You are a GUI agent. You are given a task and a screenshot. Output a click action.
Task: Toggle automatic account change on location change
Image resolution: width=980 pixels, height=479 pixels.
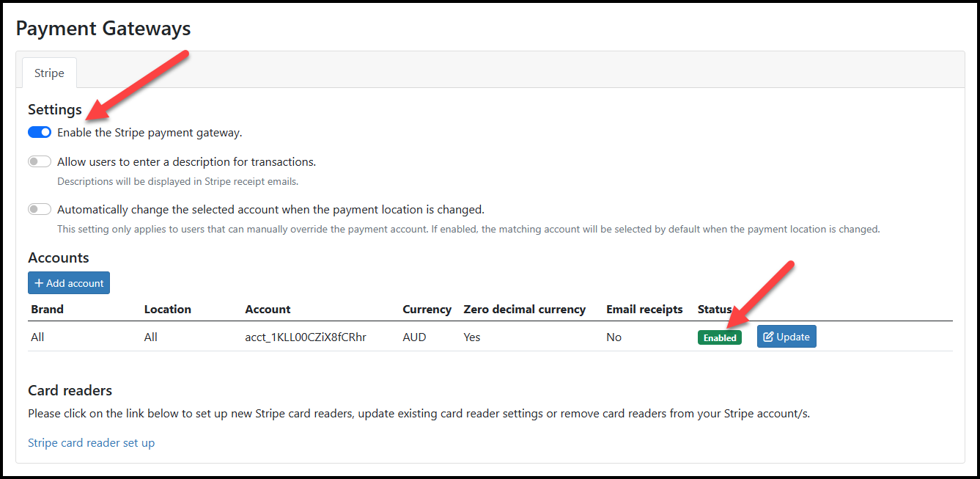click(x=40, y=209)
